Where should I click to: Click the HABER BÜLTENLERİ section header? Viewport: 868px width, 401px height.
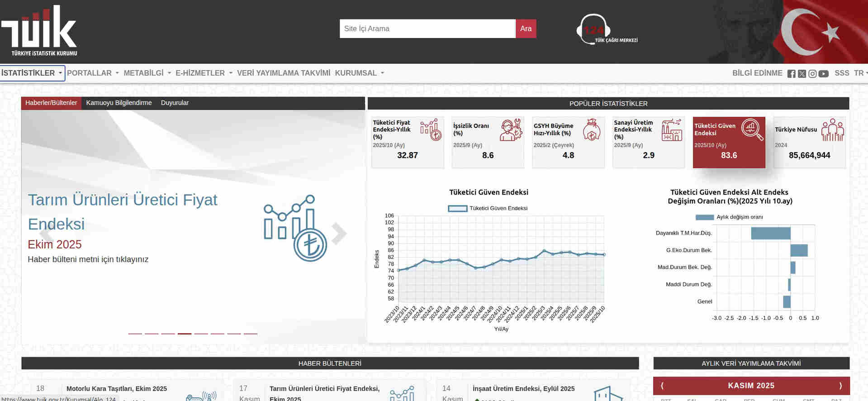point(330,363)
